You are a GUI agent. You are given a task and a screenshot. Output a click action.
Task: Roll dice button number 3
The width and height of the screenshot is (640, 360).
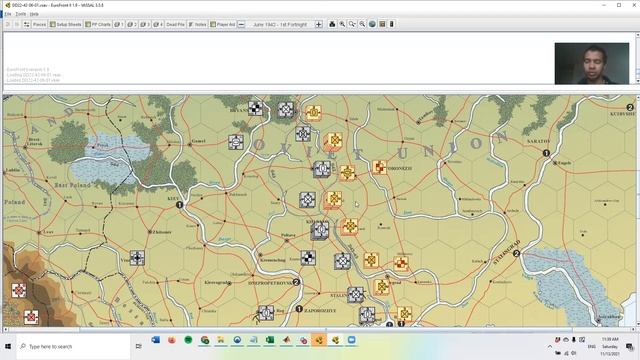click(145, 24)
